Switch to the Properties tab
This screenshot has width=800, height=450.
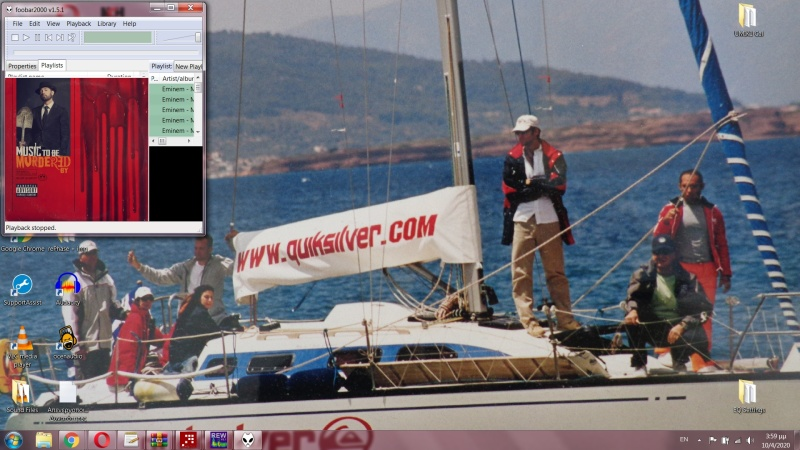click(x=22, y=66)
